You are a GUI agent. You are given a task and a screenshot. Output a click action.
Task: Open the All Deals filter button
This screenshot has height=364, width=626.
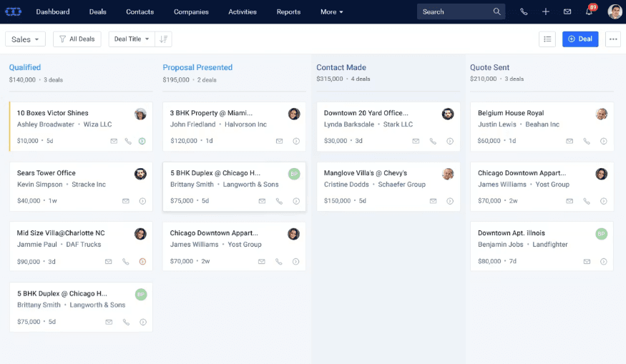(77, 39)
